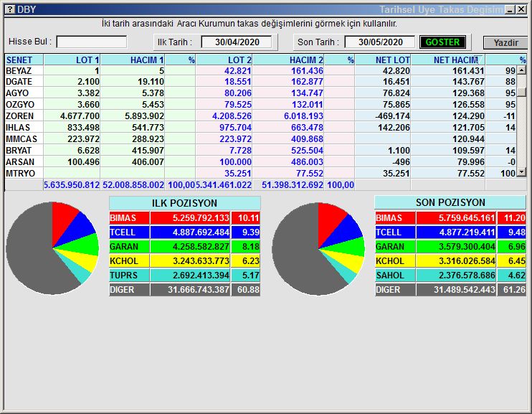Screen dimensions: 532x414
Task: Click total LOT 1 value 5.635.950.812
Action: point(72,184)
